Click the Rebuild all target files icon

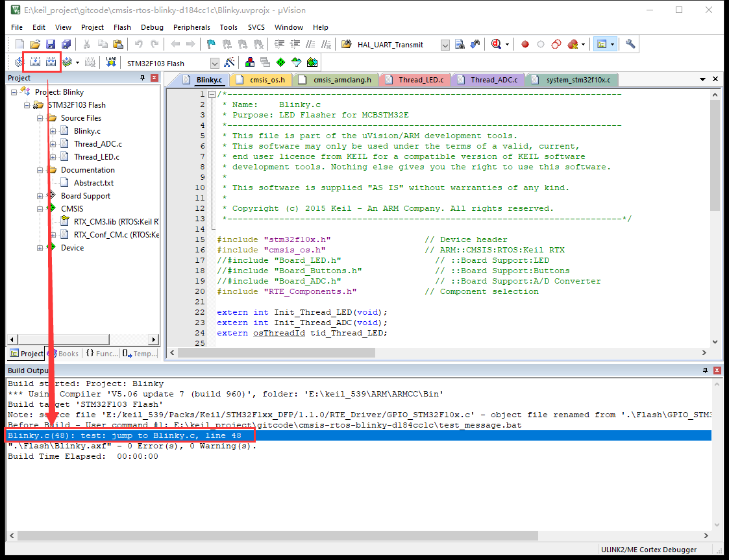51,62
